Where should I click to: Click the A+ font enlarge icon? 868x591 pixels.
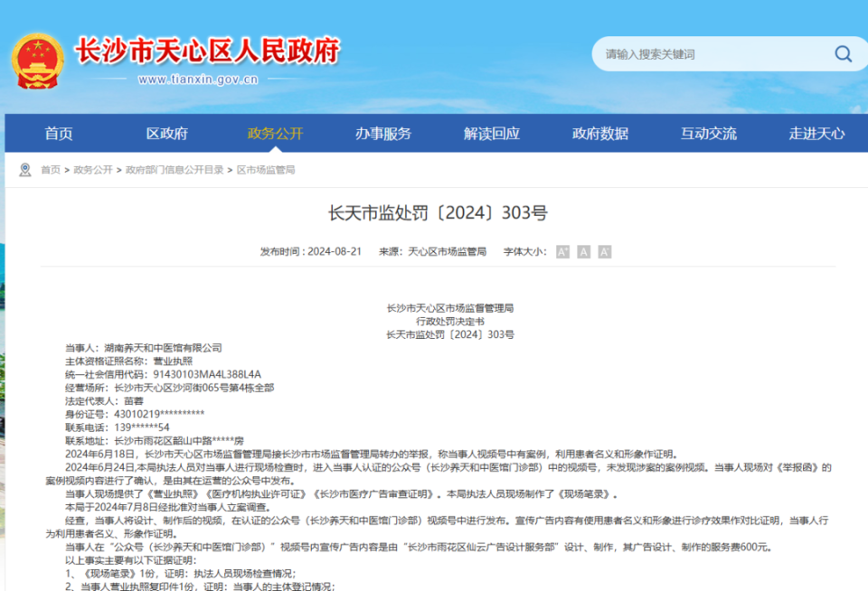tap(562, 252)
